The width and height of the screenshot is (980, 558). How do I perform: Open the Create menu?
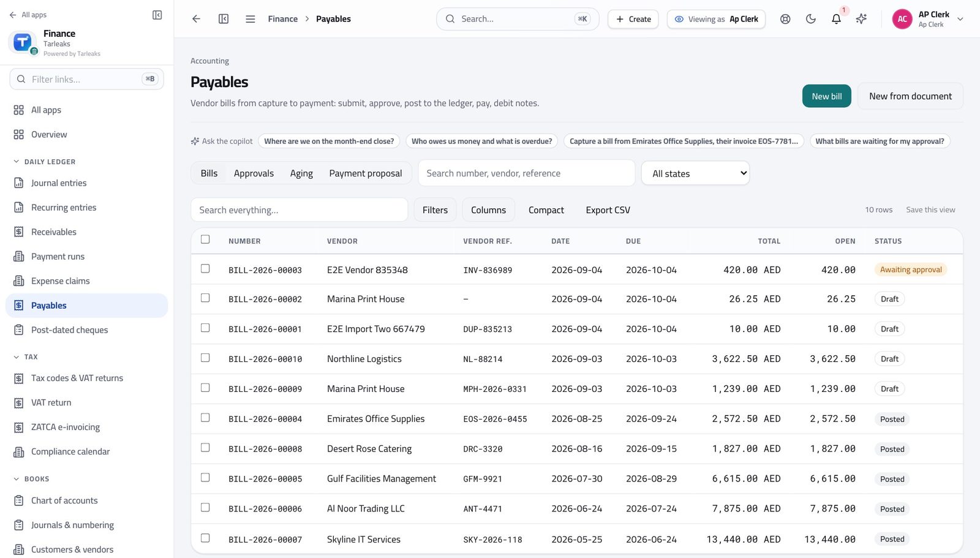(633, 19)
